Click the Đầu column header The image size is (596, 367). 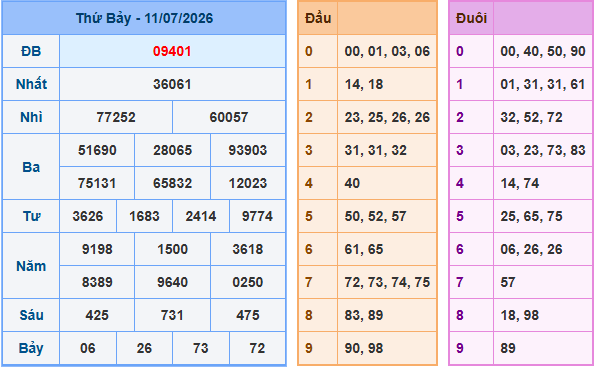pos(318,18)
